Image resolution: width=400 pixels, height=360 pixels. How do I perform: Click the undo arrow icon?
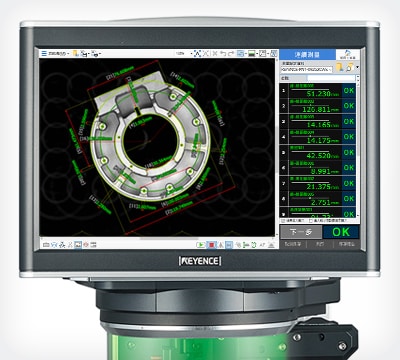pyautogui.click(x=223, y=53)
